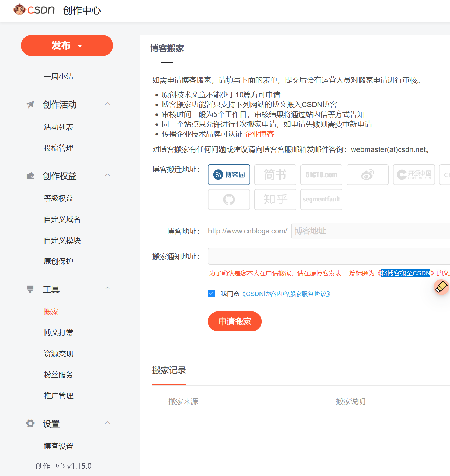The image size is (450, 476).
Task: Click the 创作权益 section label
Action: pos(60,176)
